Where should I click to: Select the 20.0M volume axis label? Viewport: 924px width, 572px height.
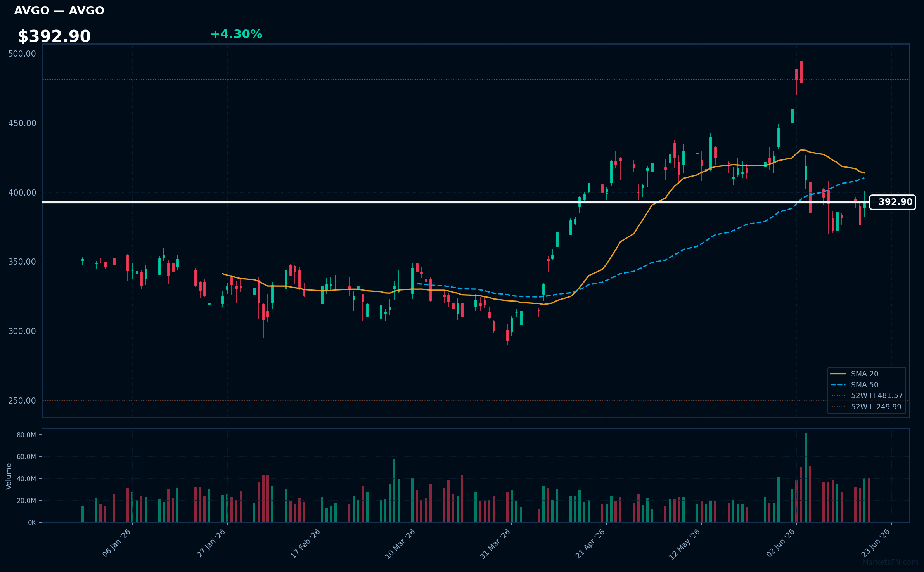pyautogui.click(x=26, y=501)
